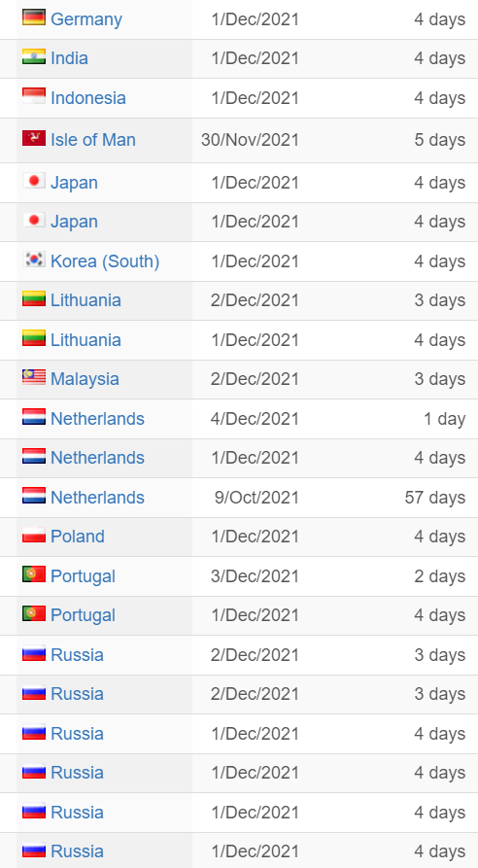Click the Portugal flag dated 3/Dec/2021
Image resolution: width=478 pixels, height=868 pixels.
point(34,574)
